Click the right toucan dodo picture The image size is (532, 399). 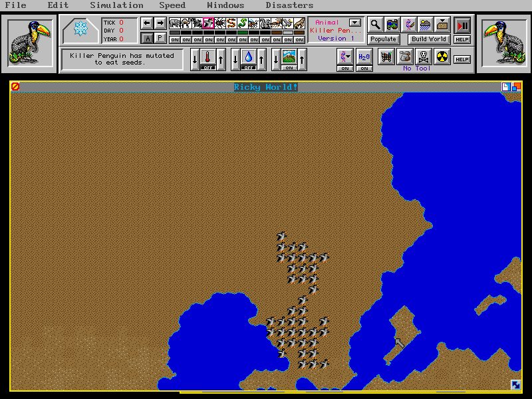tap(505, 43)
